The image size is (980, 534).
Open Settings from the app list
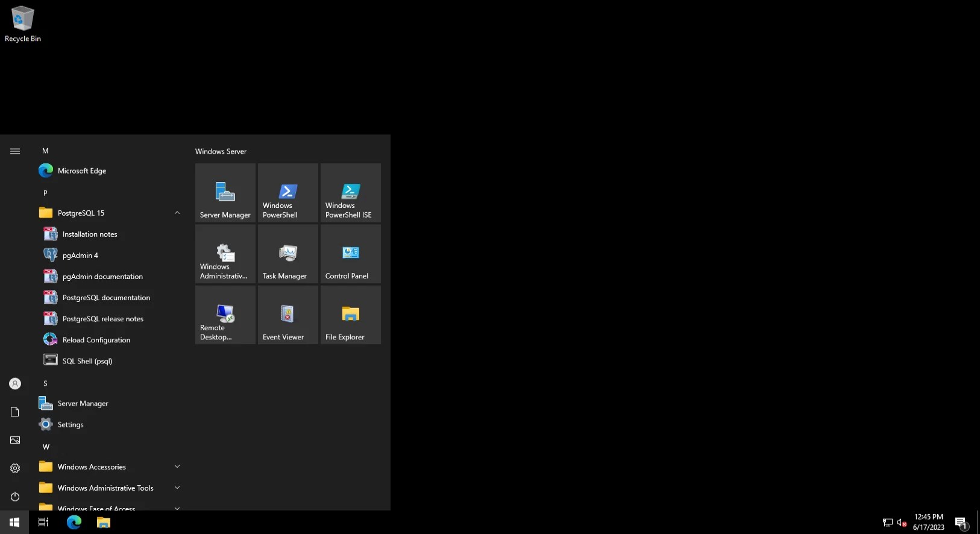108,425
